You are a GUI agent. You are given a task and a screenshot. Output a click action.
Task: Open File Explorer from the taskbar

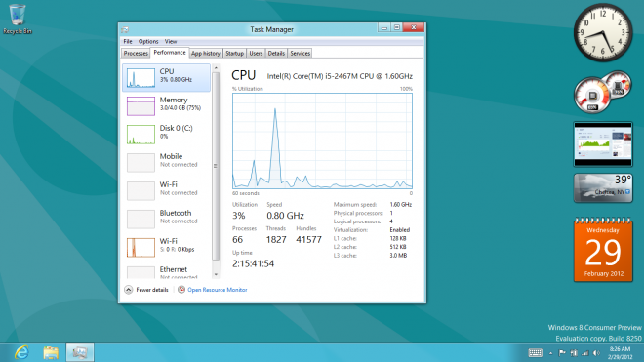[51, 352]
